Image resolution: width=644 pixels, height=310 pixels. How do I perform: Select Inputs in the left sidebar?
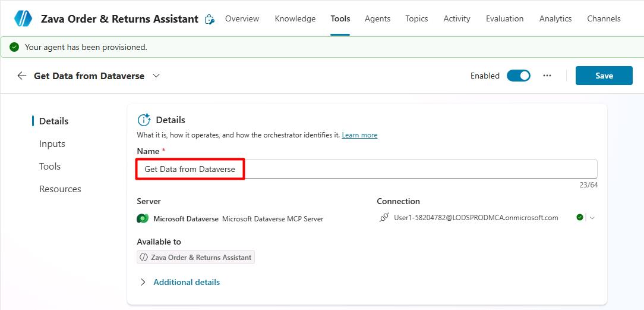click(x=52, y=144)
